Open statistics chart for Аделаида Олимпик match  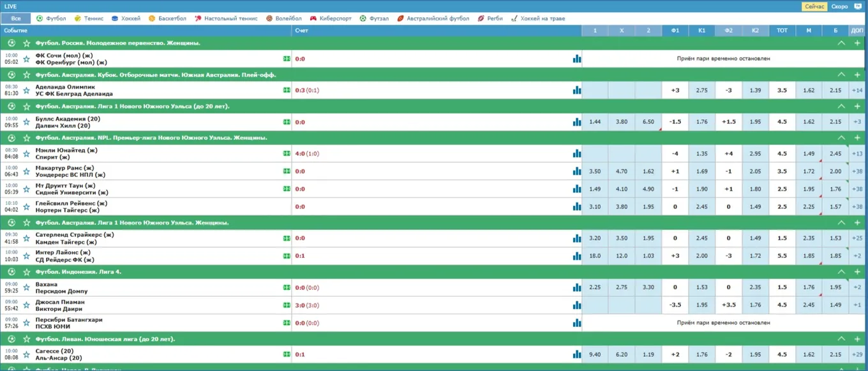click(x=577, y=90)
